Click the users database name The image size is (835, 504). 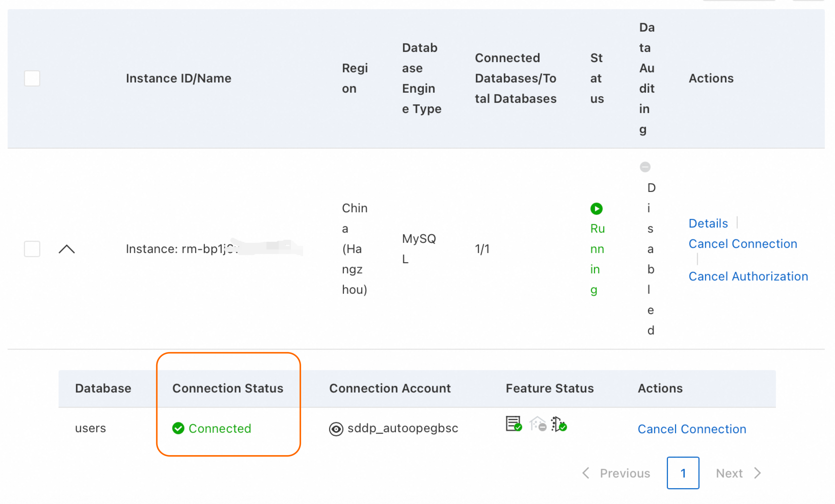[90, 428]
